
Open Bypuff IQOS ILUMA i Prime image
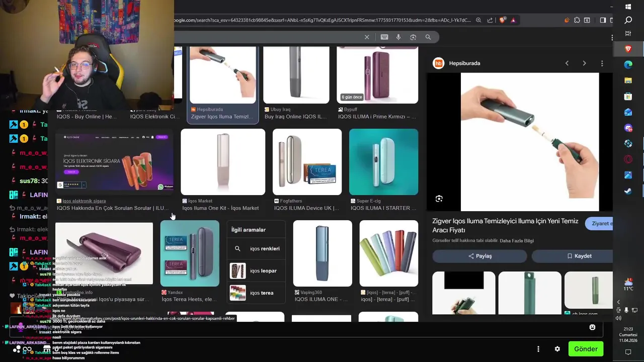[377, 75]
